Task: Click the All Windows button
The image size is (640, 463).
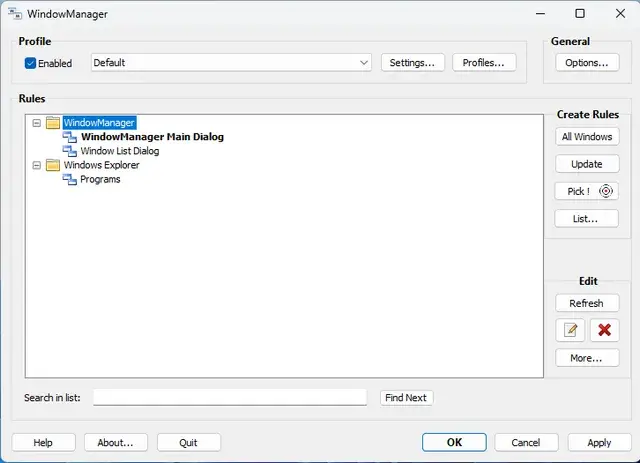Action: (587, 137)
